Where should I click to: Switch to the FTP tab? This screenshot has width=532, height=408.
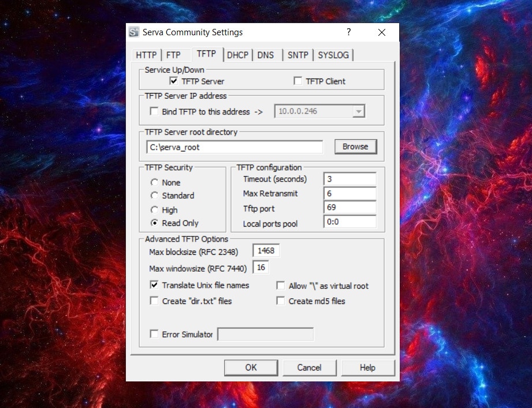point(173,55)
